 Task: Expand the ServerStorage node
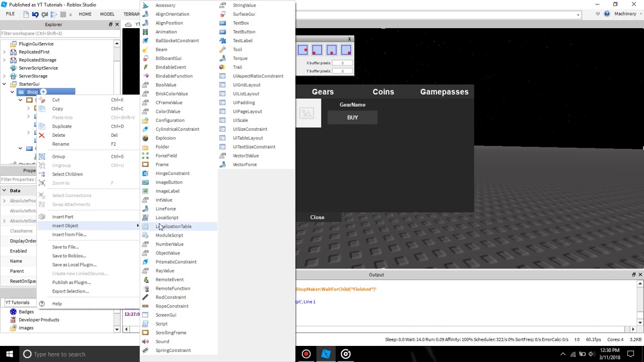(x=5, y=76)
